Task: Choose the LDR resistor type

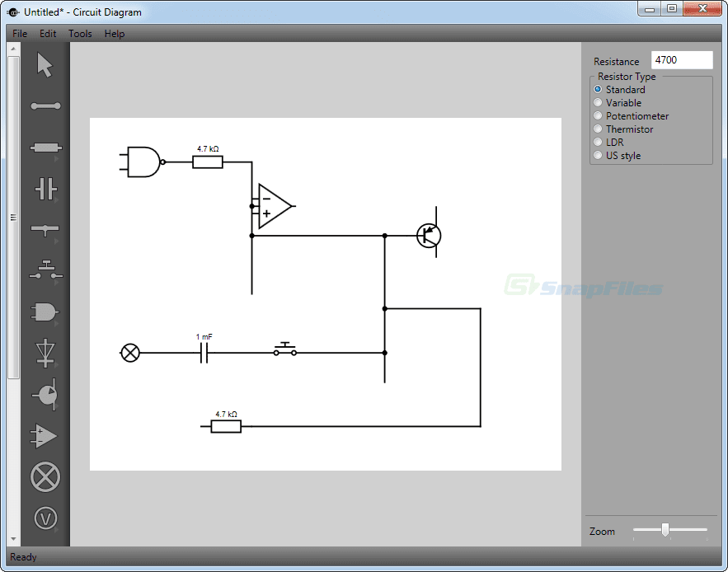Action: click(x=608, y=142)
